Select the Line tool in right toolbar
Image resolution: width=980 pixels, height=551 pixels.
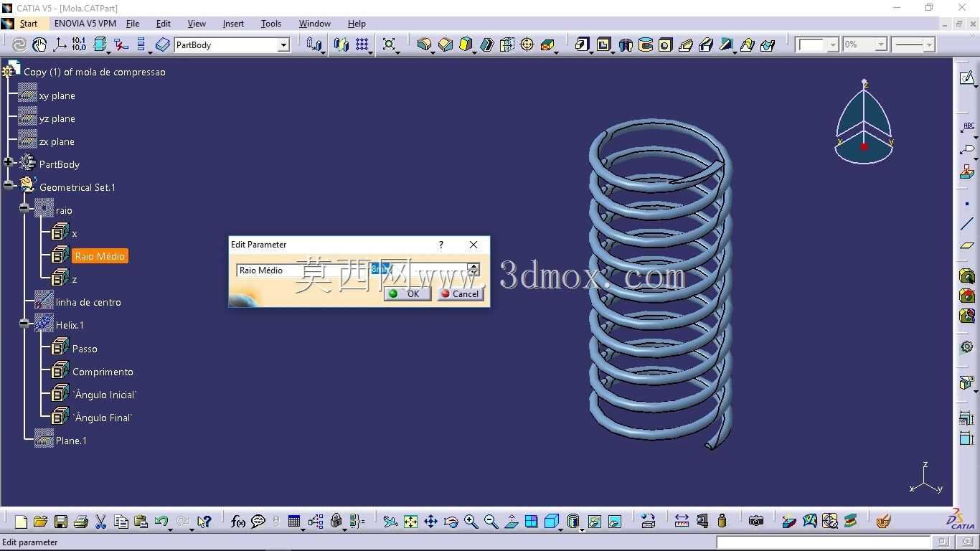pos(967,225)
